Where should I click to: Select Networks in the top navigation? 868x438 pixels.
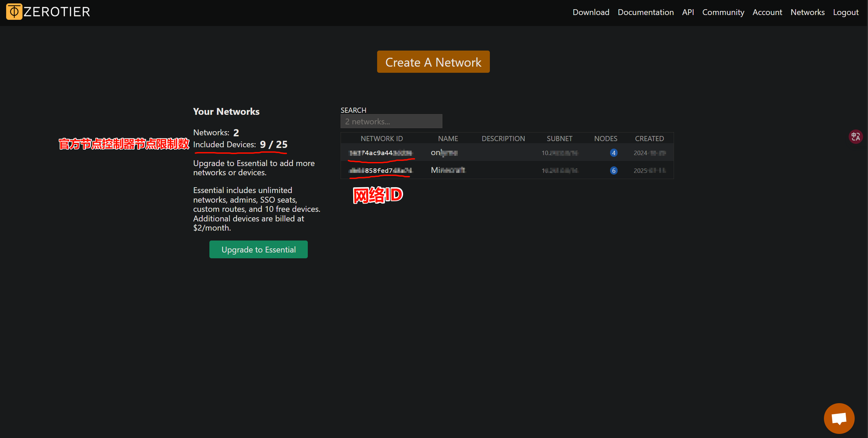pyautogui.click(x=808, y=12)
